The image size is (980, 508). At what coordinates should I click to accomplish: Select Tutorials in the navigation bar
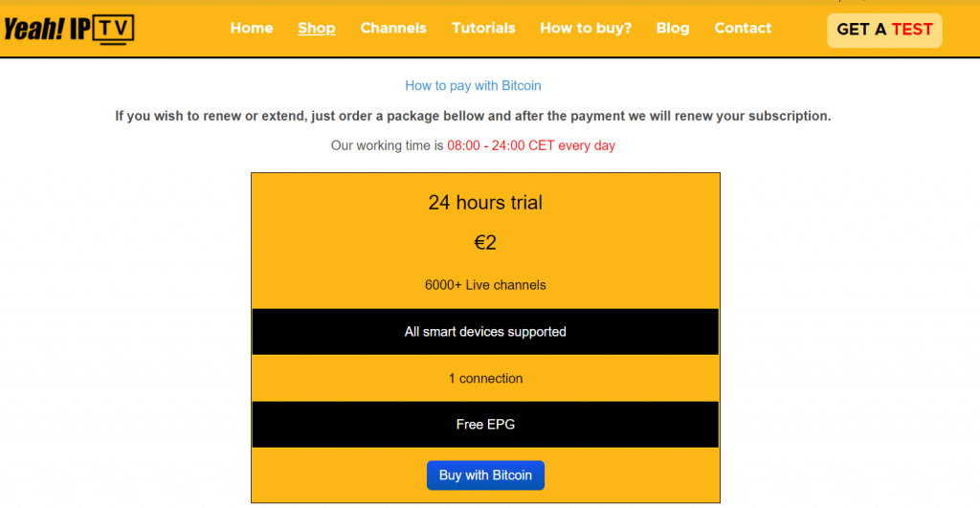tap(483, 28)
